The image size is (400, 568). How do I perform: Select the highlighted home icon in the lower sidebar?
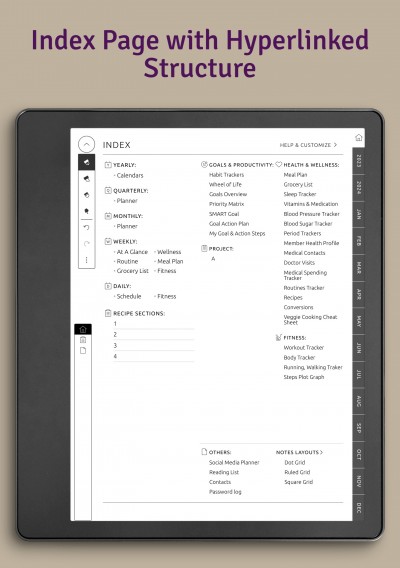[x=83, y=329]
